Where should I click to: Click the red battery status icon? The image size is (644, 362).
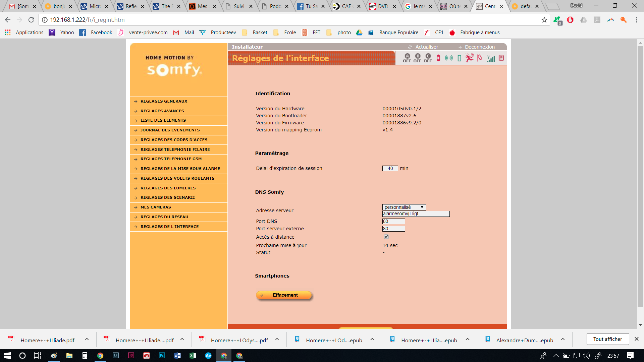pos(438,58)
